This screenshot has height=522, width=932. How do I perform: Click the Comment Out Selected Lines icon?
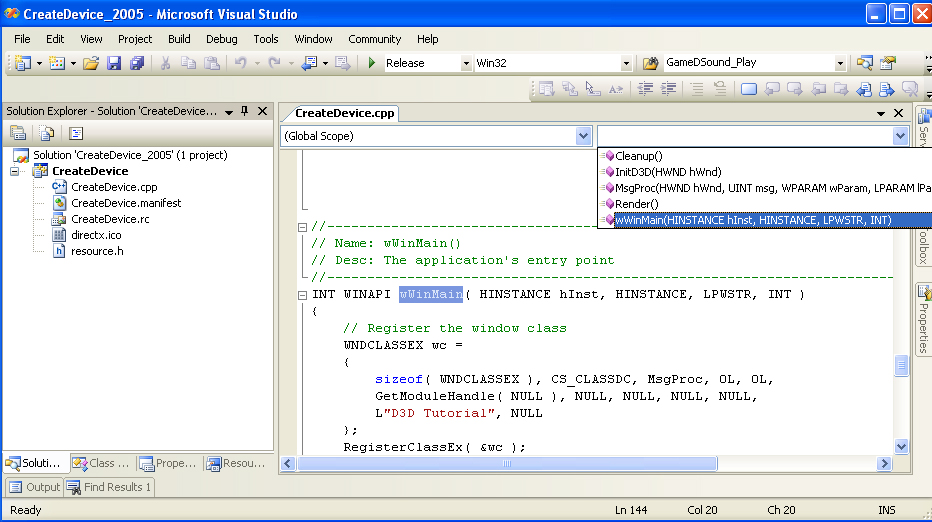pos(697,89)
